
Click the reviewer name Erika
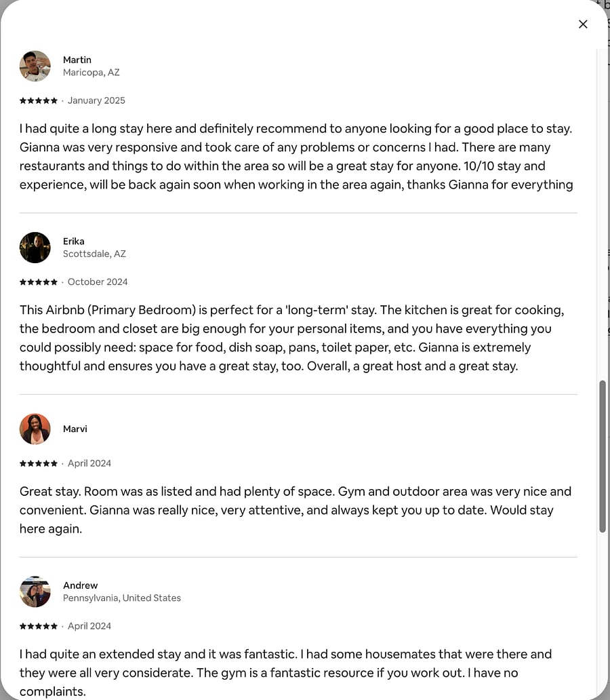(74, 241)
